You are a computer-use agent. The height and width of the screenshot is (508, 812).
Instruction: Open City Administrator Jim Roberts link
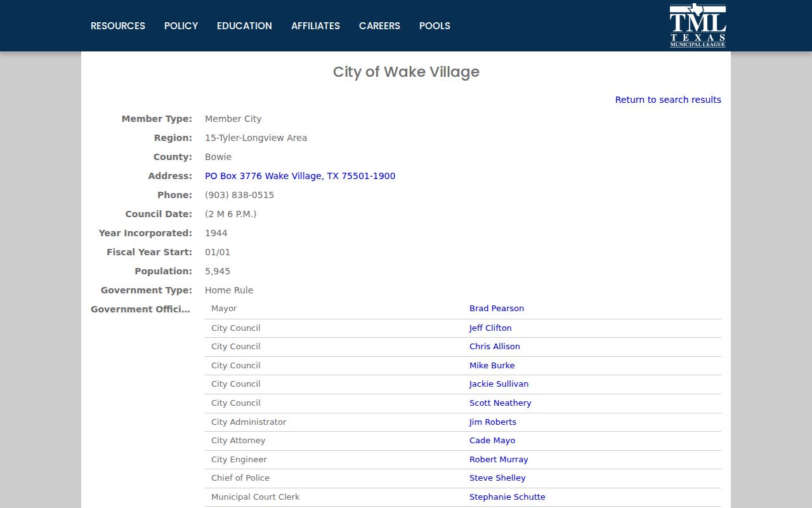[493, 422]
